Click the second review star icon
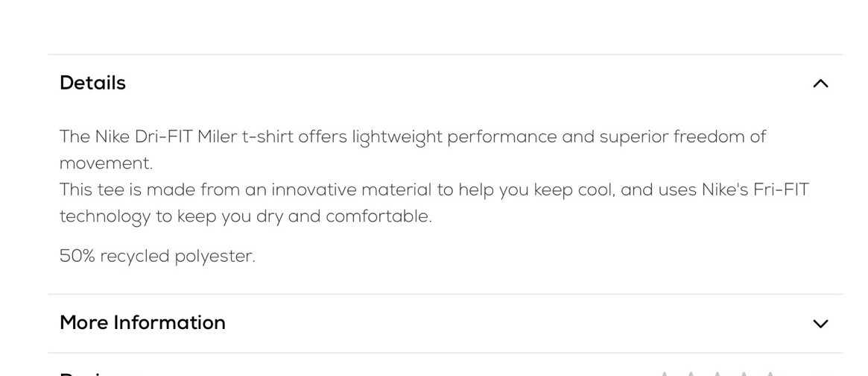Image resolution: width=868 pixels, height=376 pixels. pyautogui.click(x=691, y=374)
